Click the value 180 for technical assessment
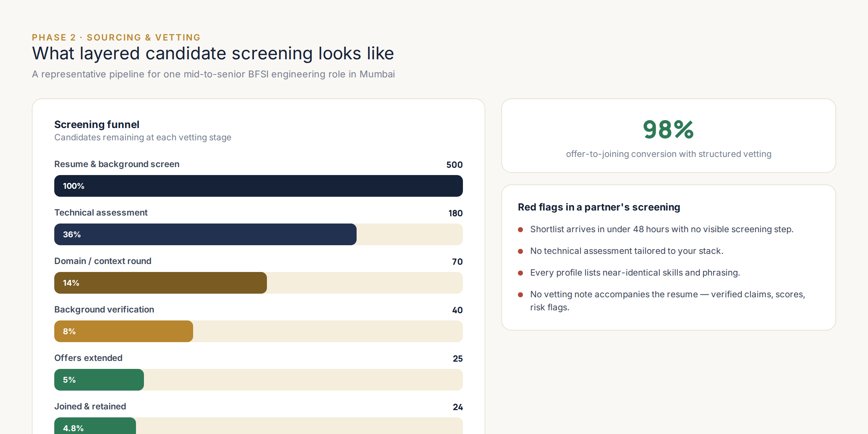The image size is (868, 434). coord(455,213)
